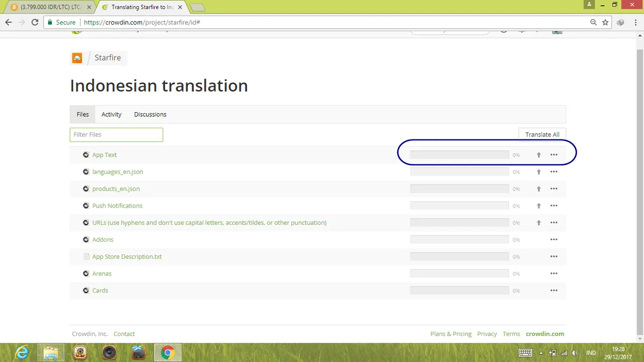
Task: Open the crowdin.com footer link
Action: coord(545,334)
